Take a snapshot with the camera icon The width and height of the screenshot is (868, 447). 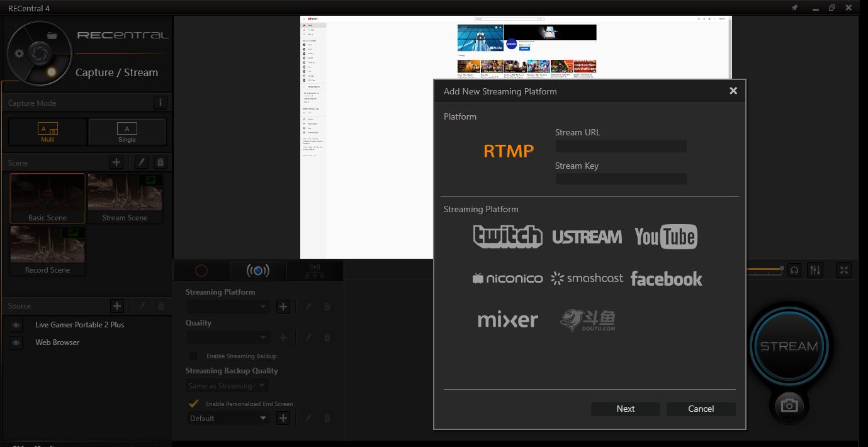coord(789,405)
